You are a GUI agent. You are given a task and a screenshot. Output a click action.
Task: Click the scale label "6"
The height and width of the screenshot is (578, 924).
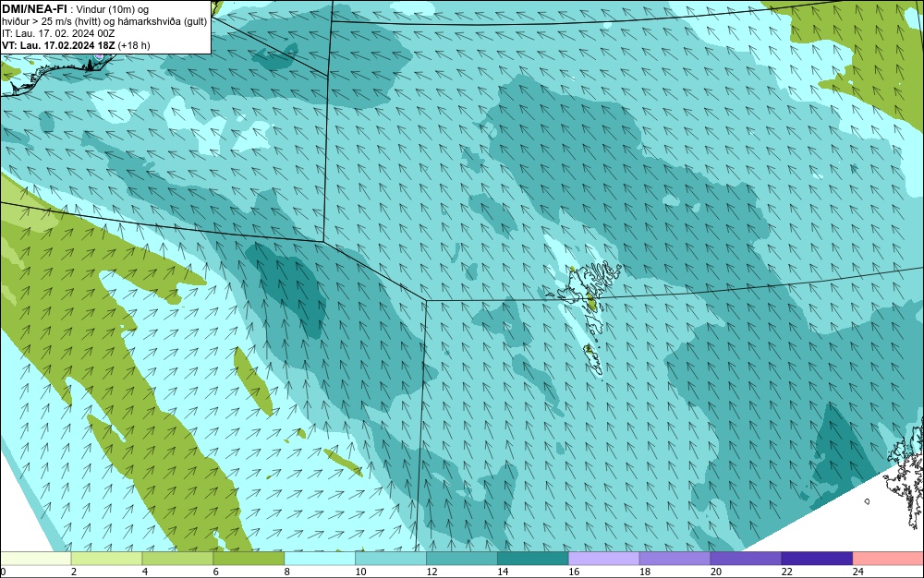(x=216, y=572)
